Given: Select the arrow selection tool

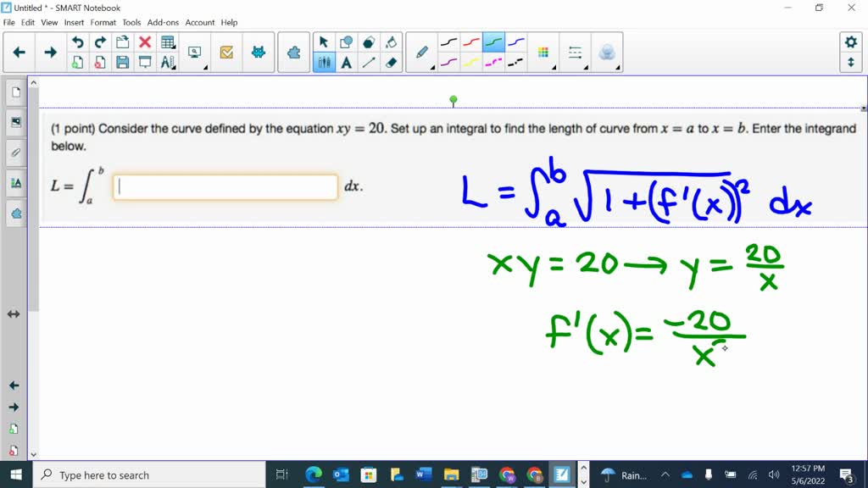Looking at the screenshot, I should point(323,41).
